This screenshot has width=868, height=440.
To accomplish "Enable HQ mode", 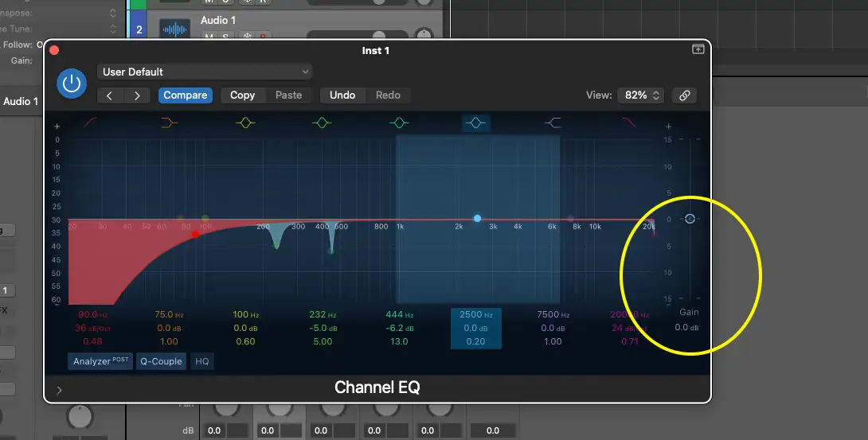I will point(202,361).
